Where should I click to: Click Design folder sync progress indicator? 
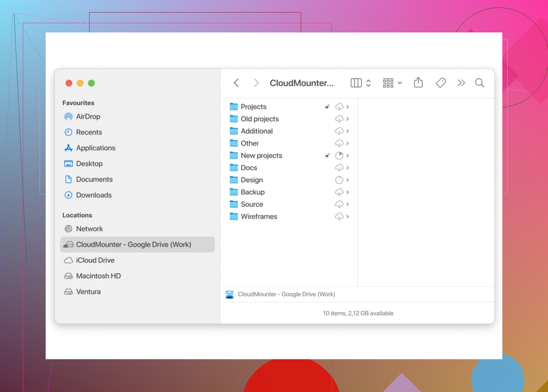(339, 180)
